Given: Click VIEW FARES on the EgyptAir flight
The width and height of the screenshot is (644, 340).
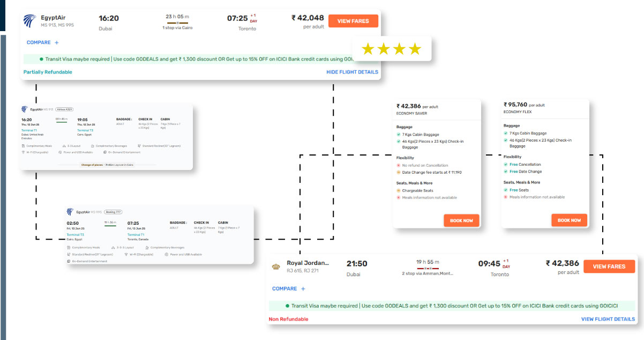Looking at the screenshot, I should (x=353, y=20).
